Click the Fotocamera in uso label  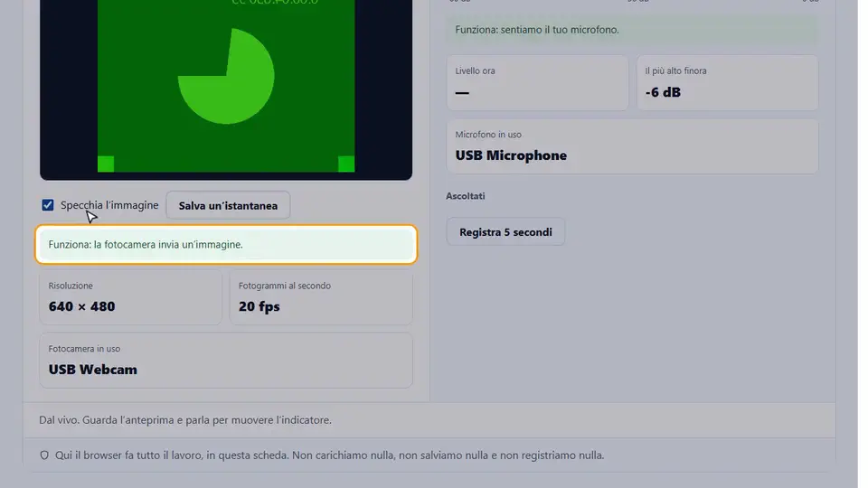[84, 349]
